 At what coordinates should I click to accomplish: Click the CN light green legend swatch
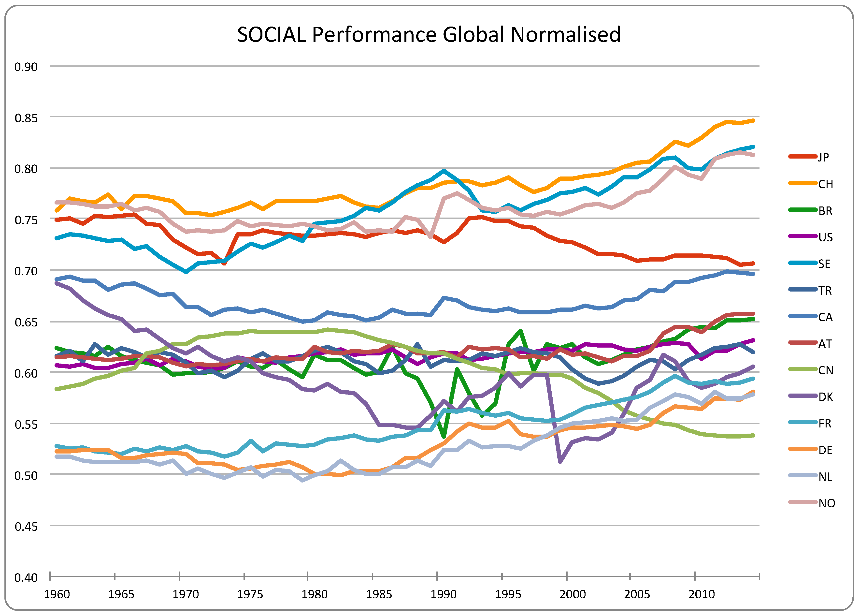click(x=802, y=369)
